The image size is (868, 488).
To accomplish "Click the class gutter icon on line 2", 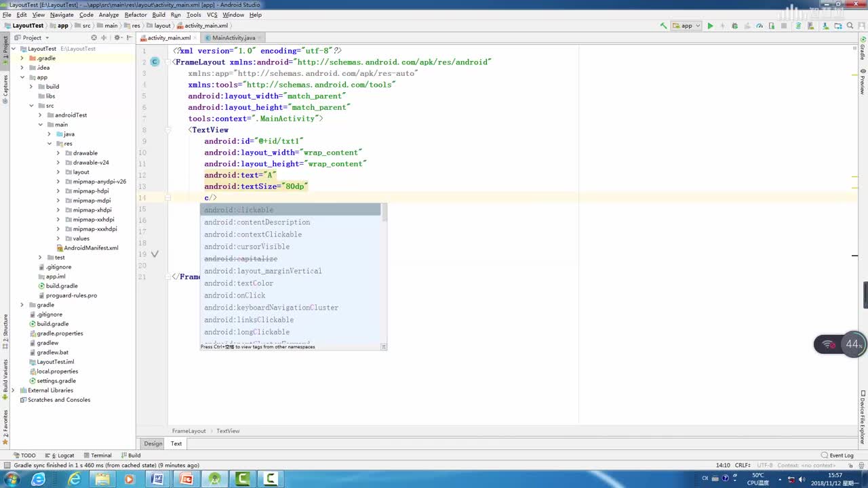I will [155, 62].
